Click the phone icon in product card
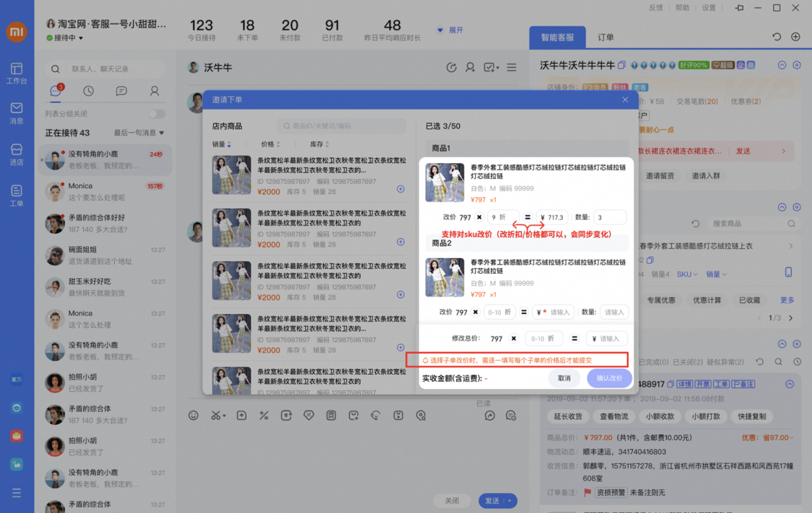Screen dimensions: 812x513 (788, 272)
